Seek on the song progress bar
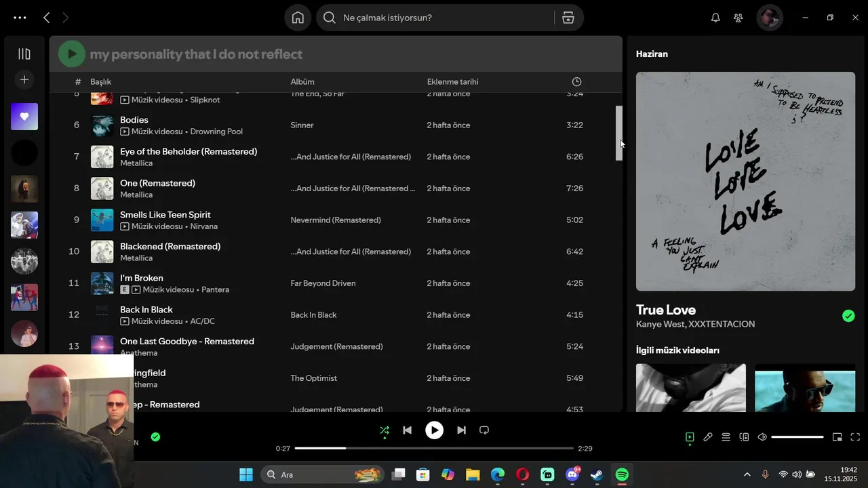Viewport: 868px width, 488px height. click(x=434, y=448)
